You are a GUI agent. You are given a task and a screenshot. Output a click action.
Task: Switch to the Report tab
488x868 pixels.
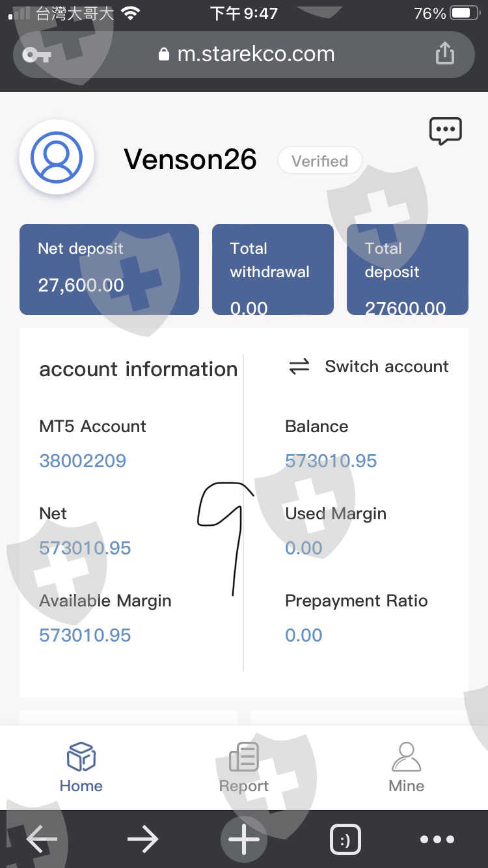(244, 768)
